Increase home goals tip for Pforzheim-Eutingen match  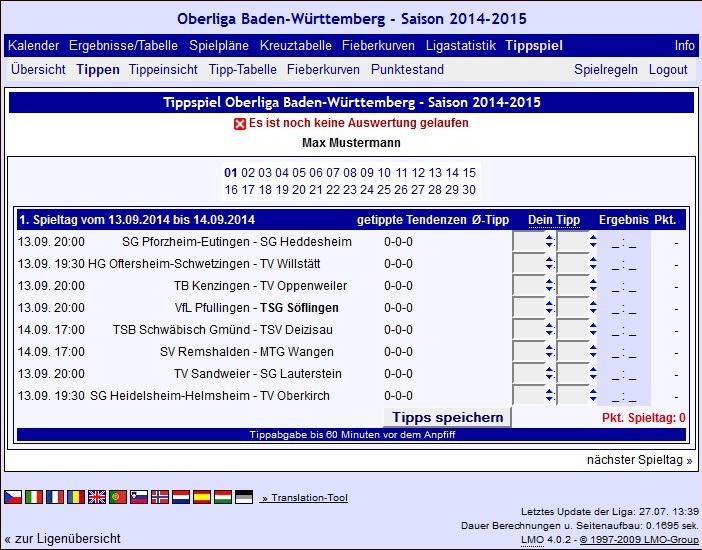pyautogui.click(x=549, y=237)
